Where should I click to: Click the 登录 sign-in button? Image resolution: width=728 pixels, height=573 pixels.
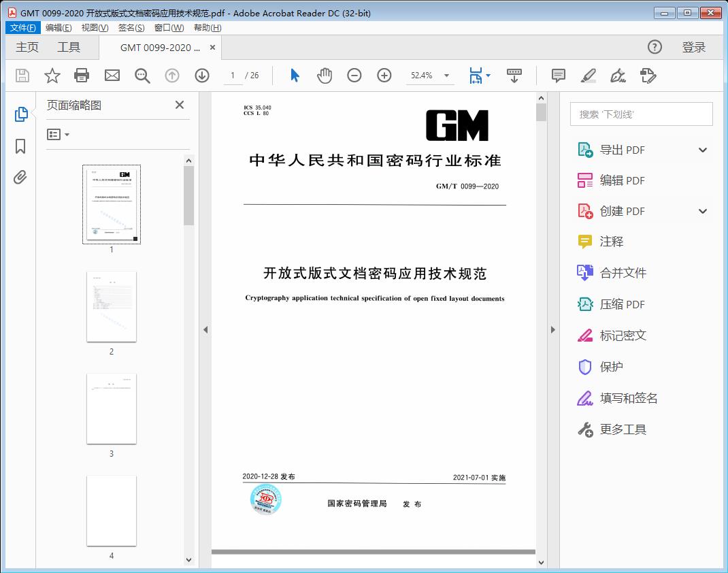(x=693, y=47)
